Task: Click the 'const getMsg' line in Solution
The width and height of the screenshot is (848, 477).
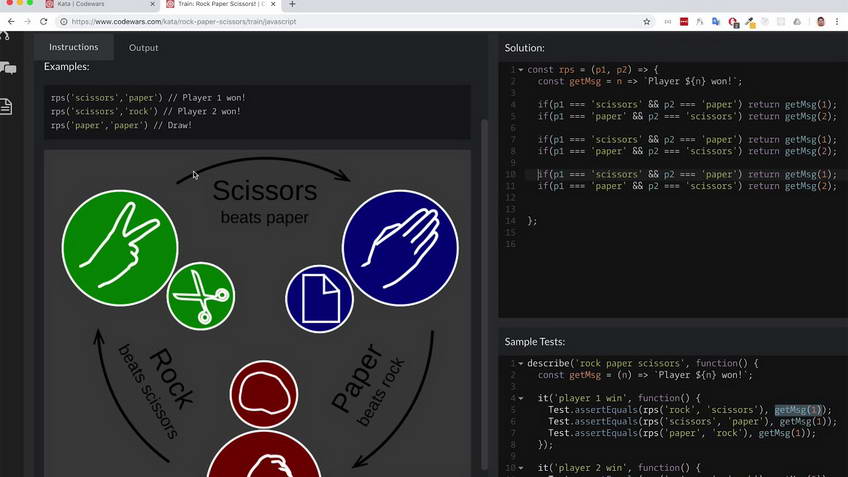Action: coord(639,82)
